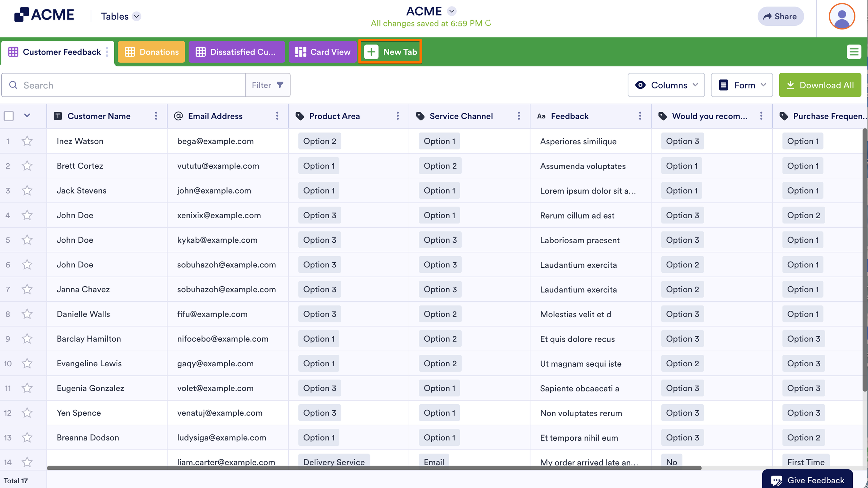Screen dimensions: 868x488
Task: Open the user profile avatar
Action: click(842, 16)
